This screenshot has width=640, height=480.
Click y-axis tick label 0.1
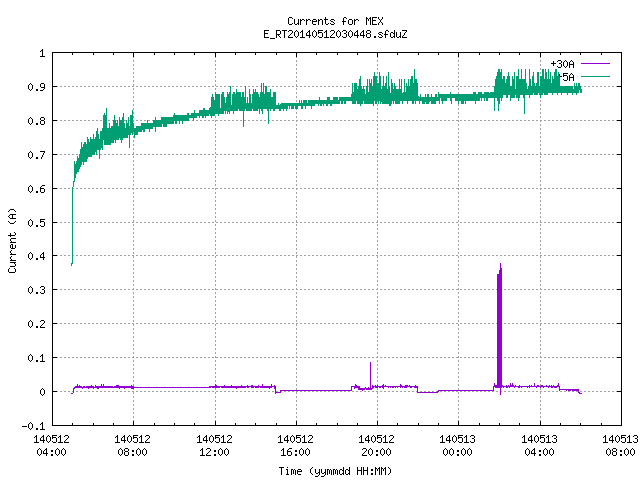(36, 358)
